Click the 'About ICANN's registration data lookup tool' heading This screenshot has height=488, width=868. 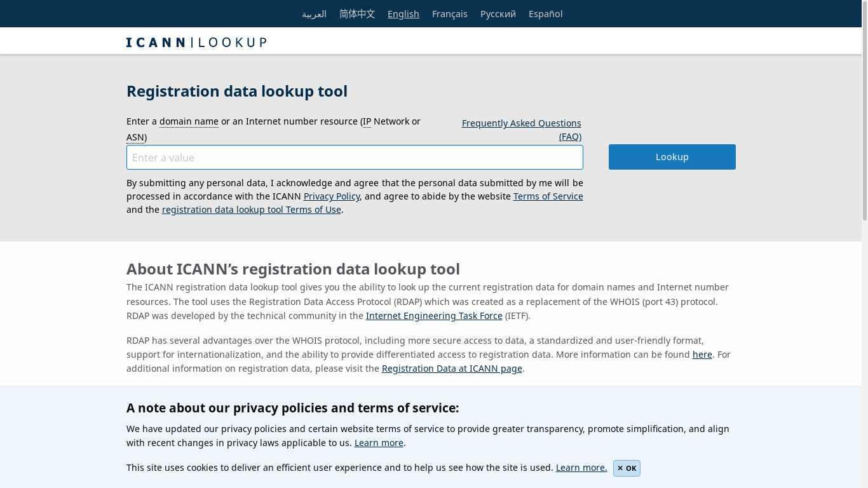[293, 269]
